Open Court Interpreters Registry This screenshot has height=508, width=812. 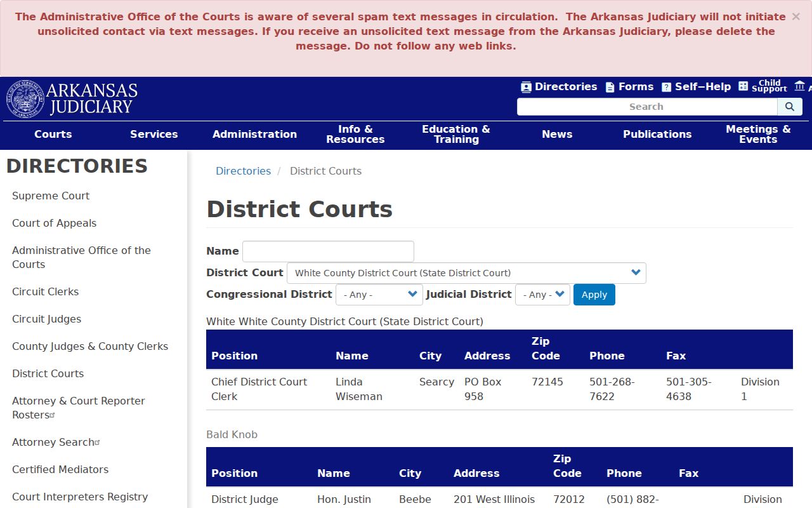click(x=80, y=497)
